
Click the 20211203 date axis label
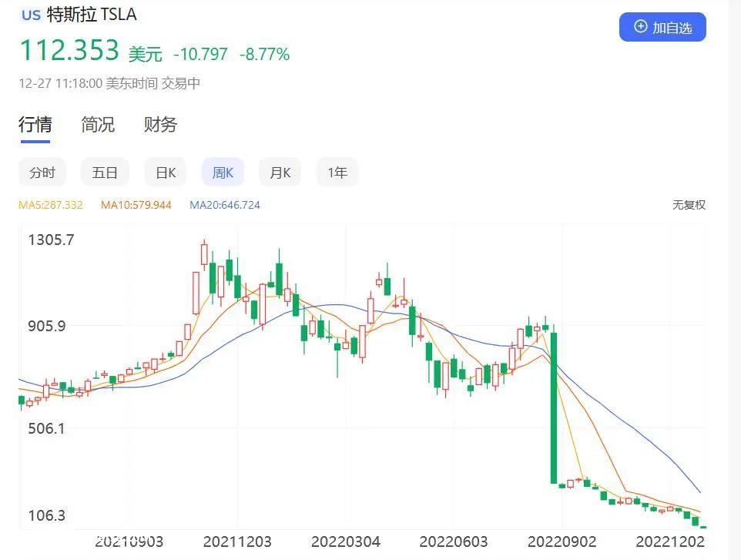coord(237,541)
